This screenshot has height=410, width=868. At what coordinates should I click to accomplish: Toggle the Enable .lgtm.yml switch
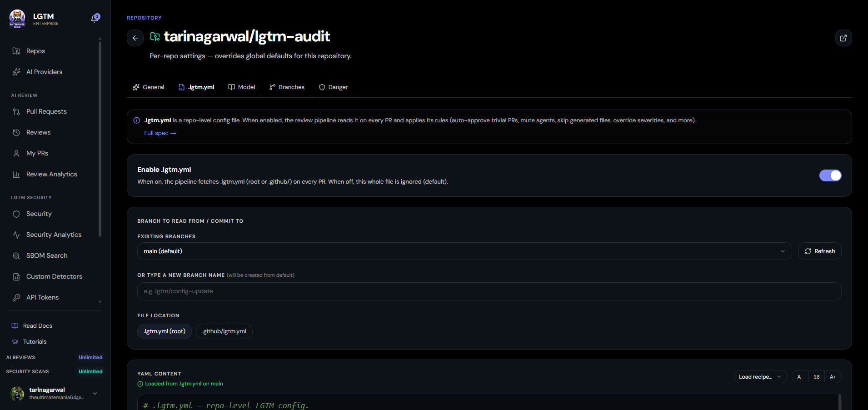pos(830,175)
